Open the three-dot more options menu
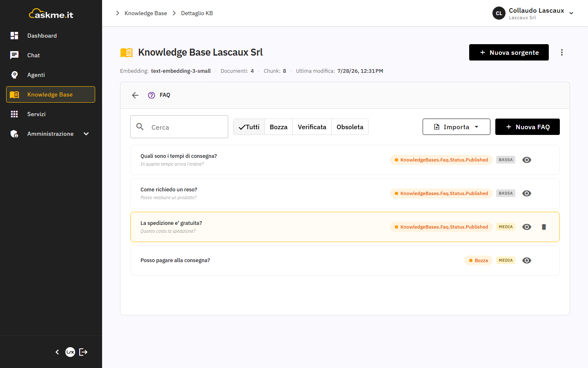This screenshot has width=588, height=368. tap(562, 52)
